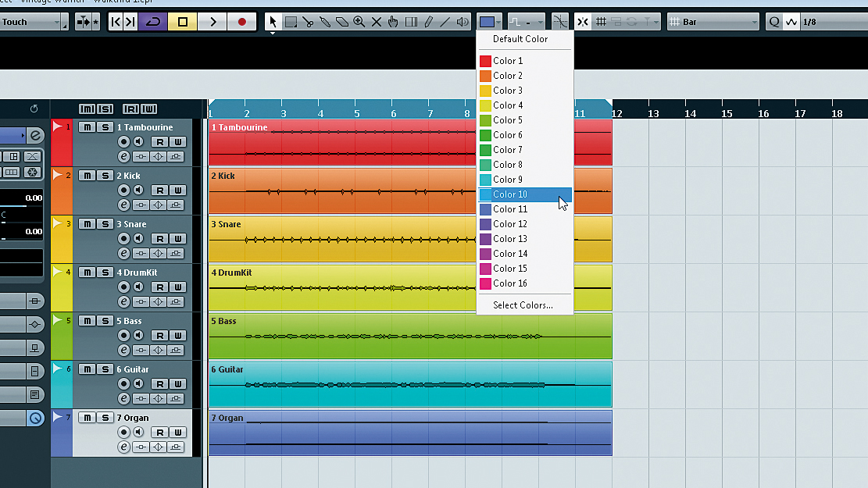Open Select Colors... dialog

point(523,305)
